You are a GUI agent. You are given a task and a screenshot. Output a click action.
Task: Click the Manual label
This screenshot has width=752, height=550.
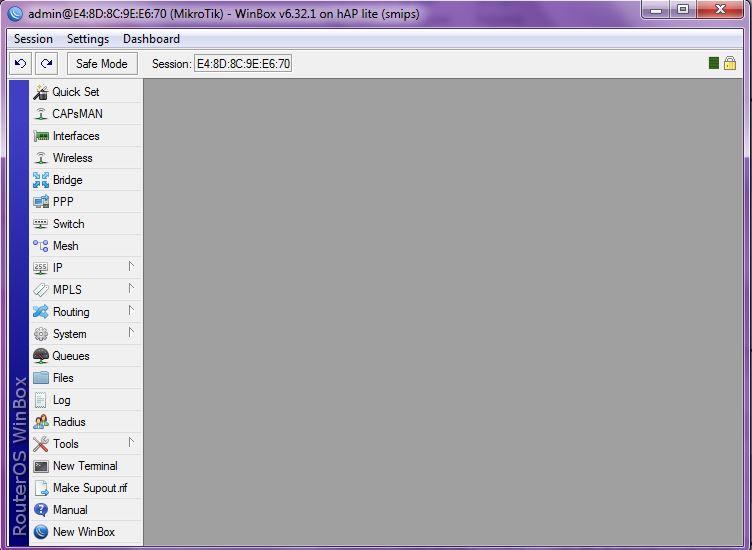pos(70,510)
